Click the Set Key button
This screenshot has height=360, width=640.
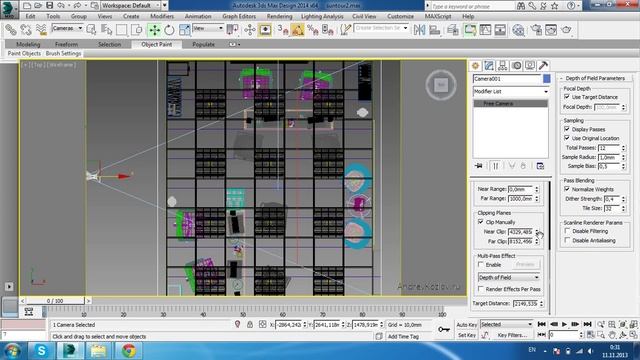tap(467, 335)
